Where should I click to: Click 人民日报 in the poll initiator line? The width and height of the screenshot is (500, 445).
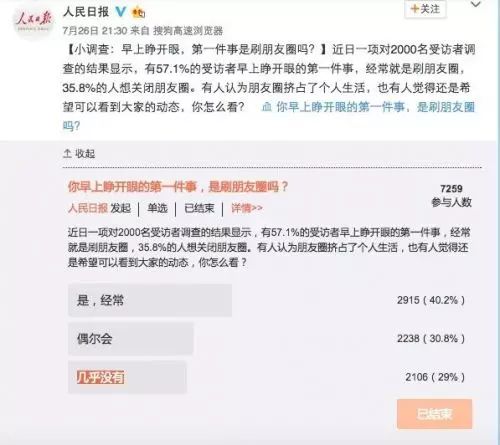(88, 208)
